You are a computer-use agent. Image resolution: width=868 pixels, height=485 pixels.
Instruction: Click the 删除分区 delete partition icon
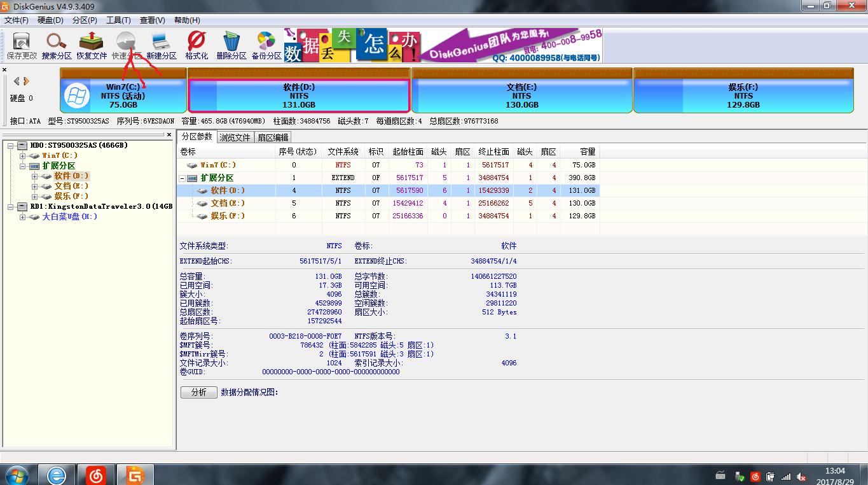231,45
